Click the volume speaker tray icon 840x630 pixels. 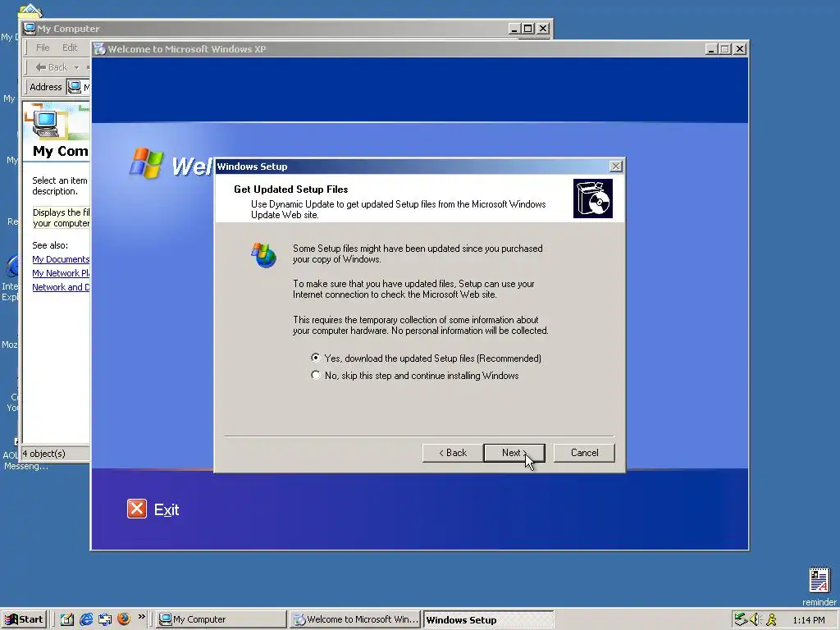coord(756,619)
